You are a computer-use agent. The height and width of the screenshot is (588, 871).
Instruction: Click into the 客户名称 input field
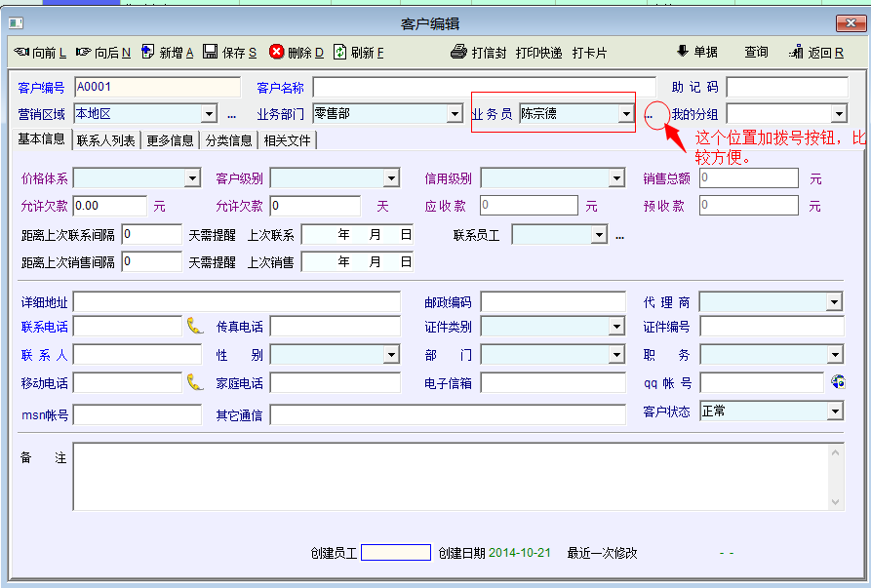point(484,88)
